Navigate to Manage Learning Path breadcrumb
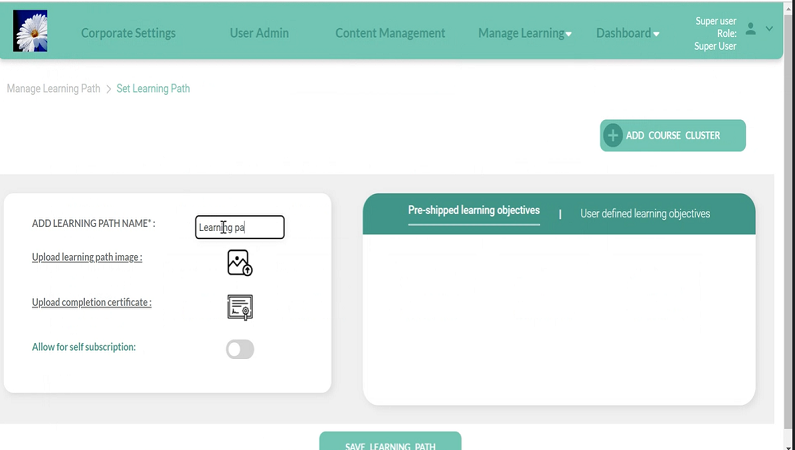795x450 pixels. coord(53,89)
